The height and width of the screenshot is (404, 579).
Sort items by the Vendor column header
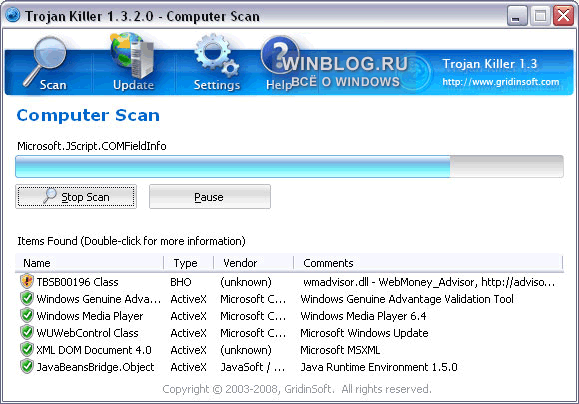(253, 263)
